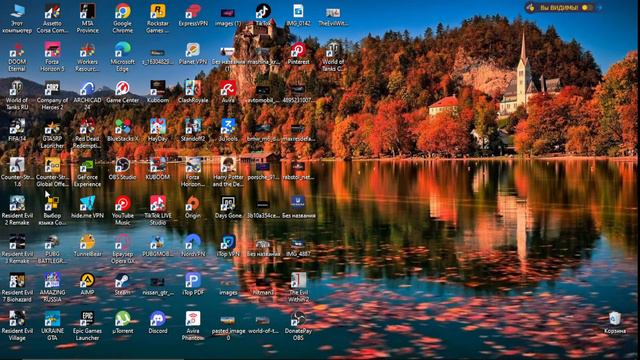
Task: Toggle the Вы ВИДИМЫ visibility switch
Action: 587,7
